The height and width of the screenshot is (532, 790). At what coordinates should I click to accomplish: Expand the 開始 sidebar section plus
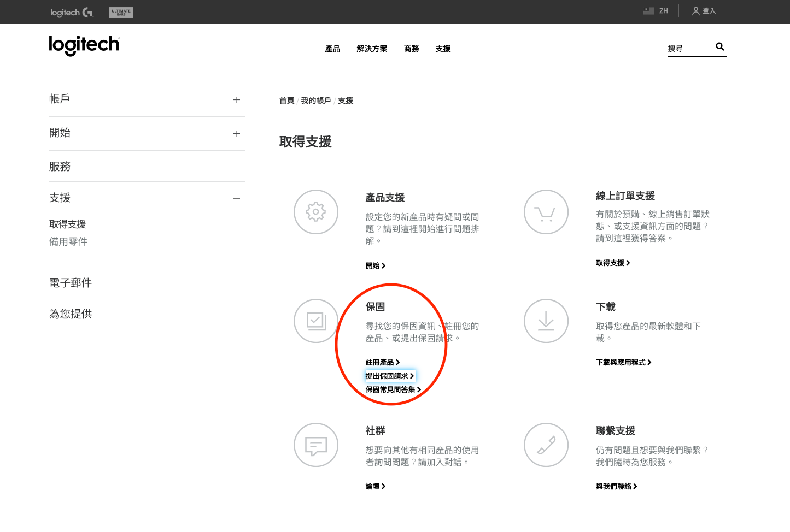pyautogui.click(x=237, y=134)
